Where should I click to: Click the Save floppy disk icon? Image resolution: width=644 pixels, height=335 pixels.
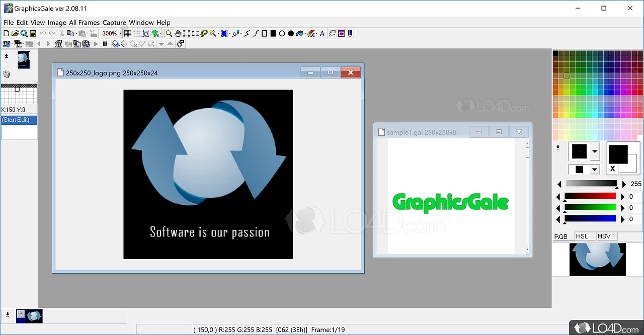(33, 34)
